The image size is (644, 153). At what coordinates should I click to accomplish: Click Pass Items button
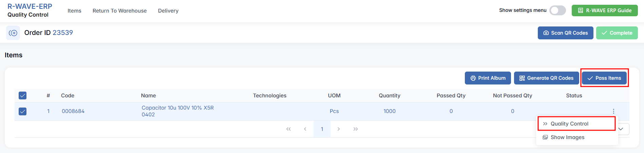coord(604,78)
